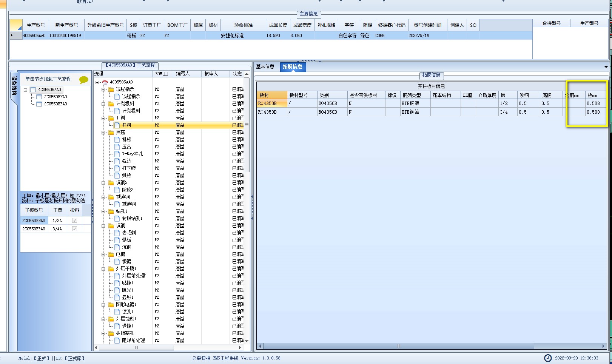Click the document icon beside 树脂钻孔1

pyautogui.click(x=117, y=218)
